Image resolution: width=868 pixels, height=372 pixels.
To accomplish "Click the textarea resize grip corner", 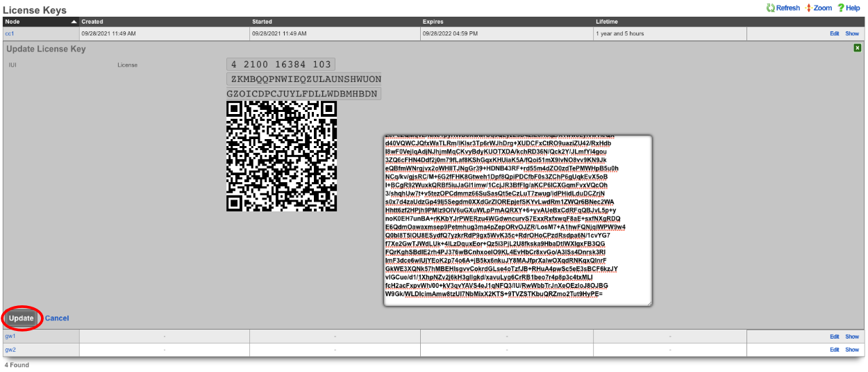I will pyautogui.click(x=649, y=302).
